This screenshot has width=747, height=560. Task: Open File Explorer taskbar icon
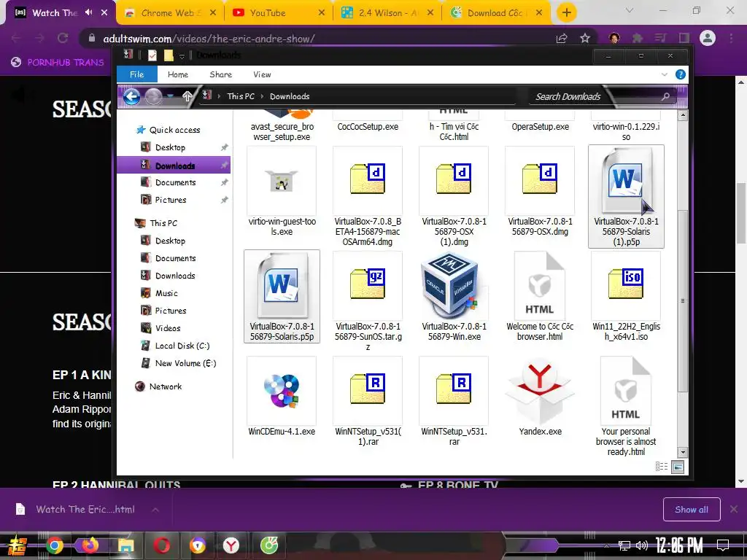pos(125,545)
